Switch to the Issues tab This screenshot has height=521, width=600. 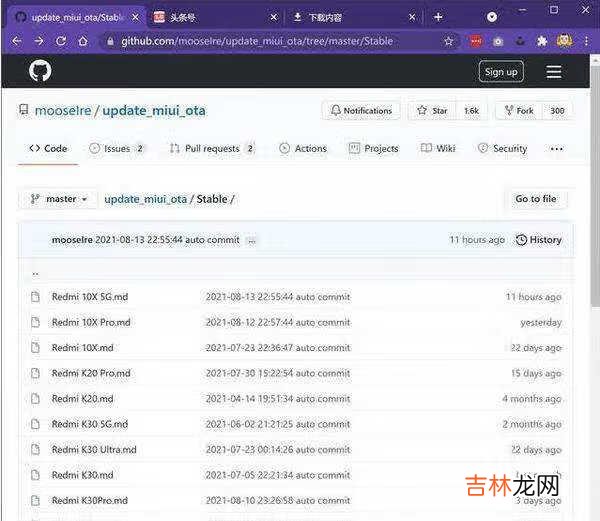coord(116,149)
